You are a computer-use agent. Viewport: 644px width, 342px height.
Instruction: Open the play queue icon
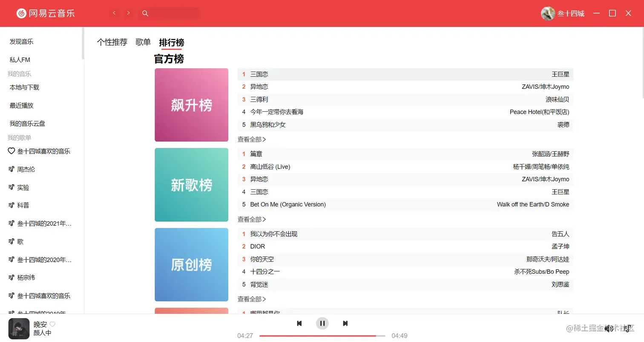(627, 328)
